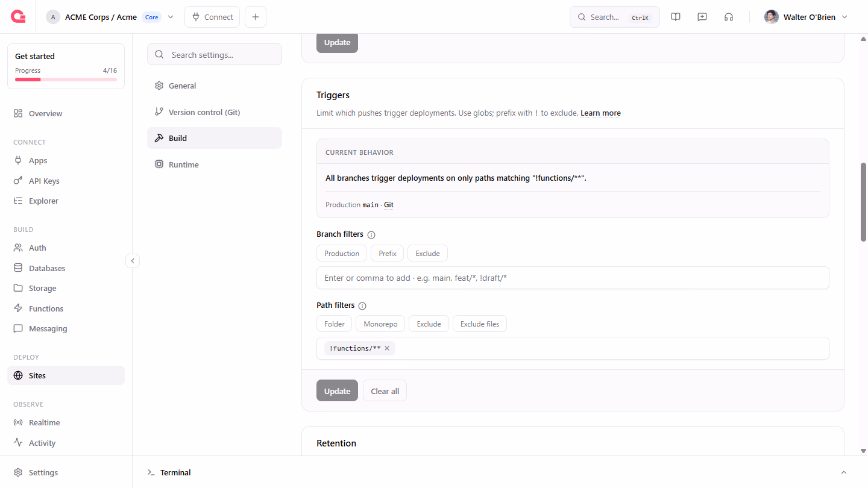Open the feedback icon in header
This screenshot has width=868, height=488.
702,17
